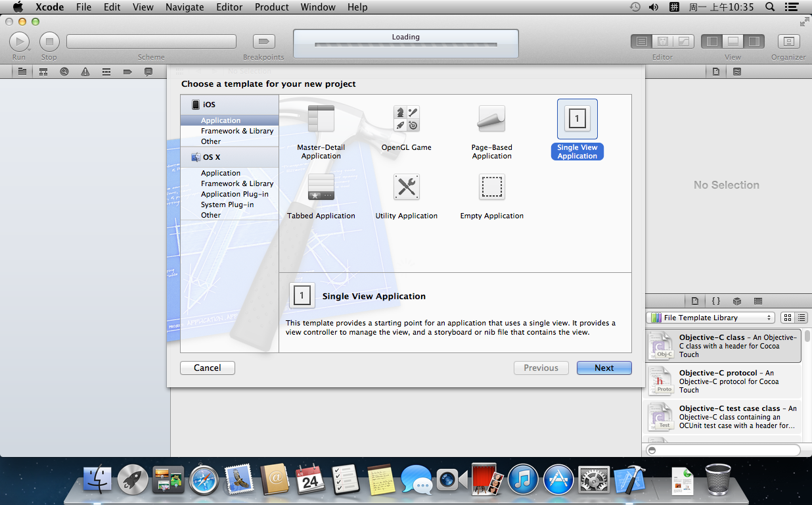Switch to the Standard editor
This screenshot has height=505, width=812.
point(642,41)
